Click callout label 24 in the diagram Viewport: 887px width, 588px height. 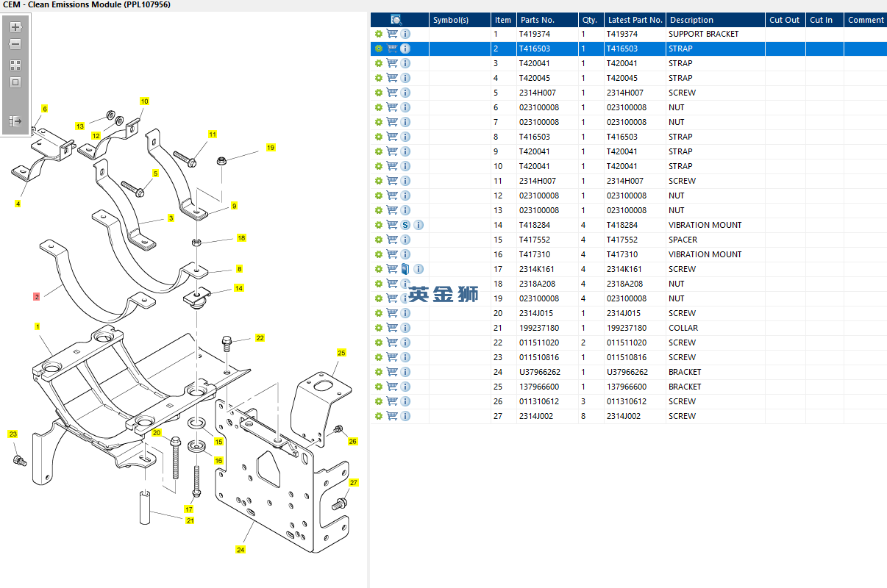coord(241,550)
